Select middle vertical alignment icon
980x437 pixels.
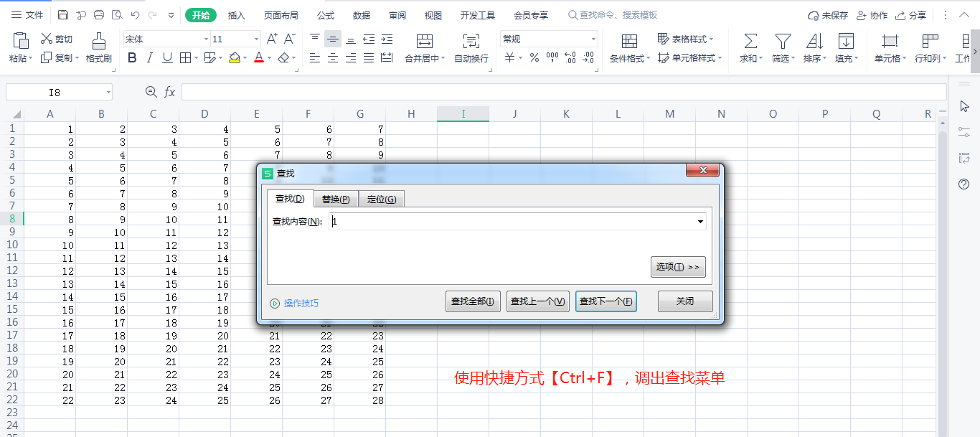[332, 39]
